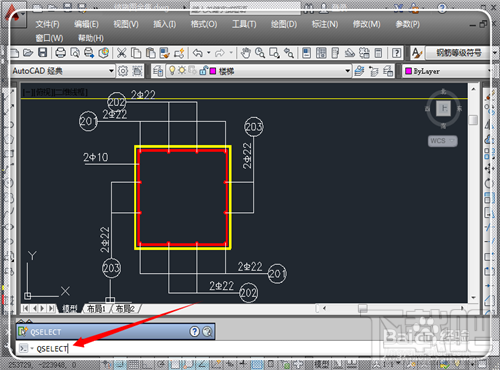Click the Undo arrow icon
500x370 pixels.
198,53
